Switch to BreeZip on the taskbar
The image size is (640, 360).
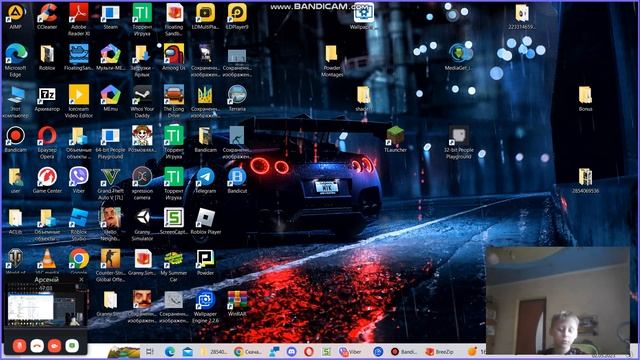click(x=440, y=351)
